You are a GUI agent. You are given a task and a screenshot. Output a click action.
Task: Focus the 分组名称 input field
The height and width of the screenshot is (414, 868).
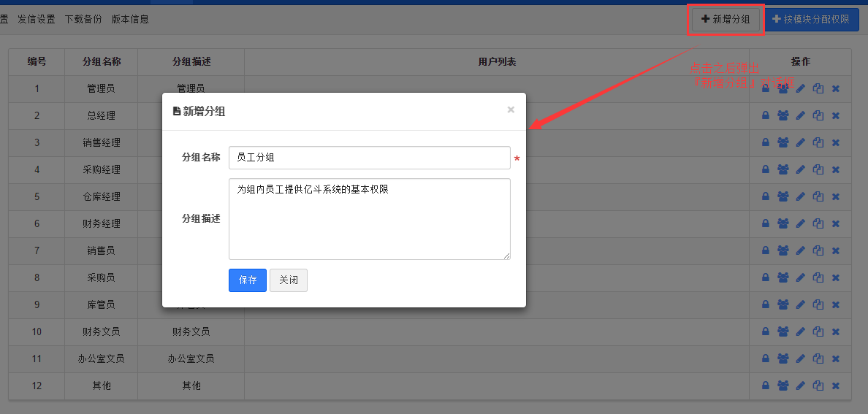369,158
